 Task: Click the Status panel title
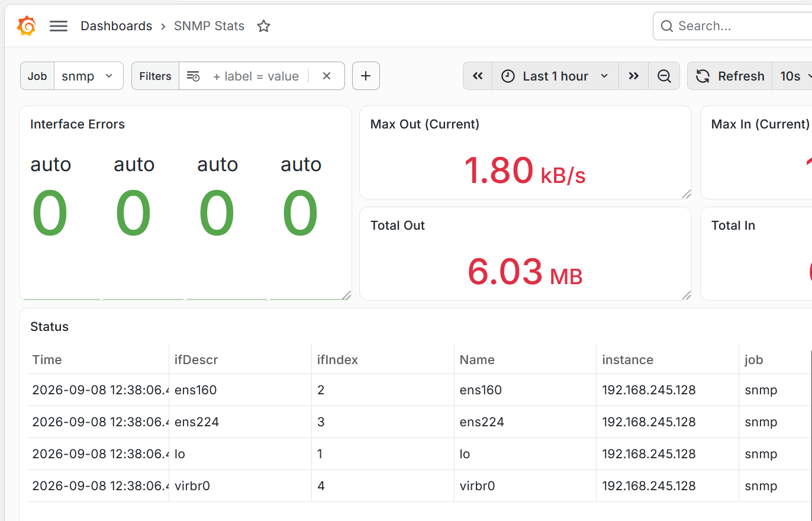[x=49, y=327]
